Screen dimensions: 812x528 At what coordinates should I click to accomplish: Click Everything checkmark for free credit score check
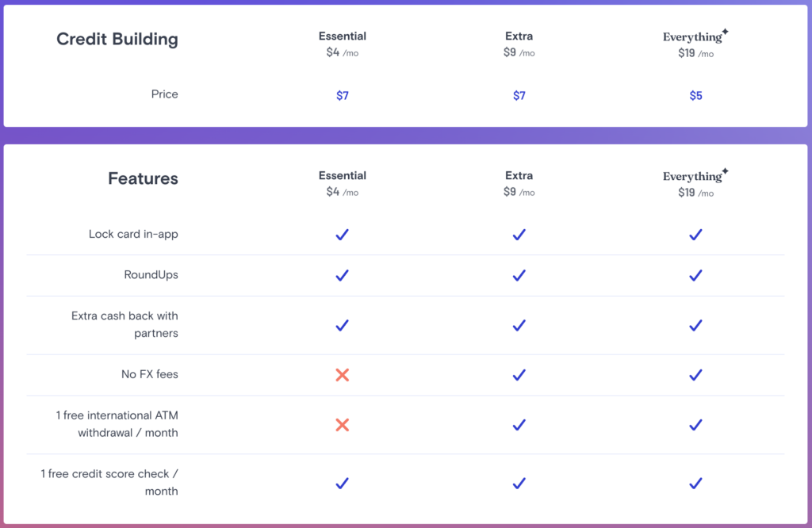(x=695, y=483)
